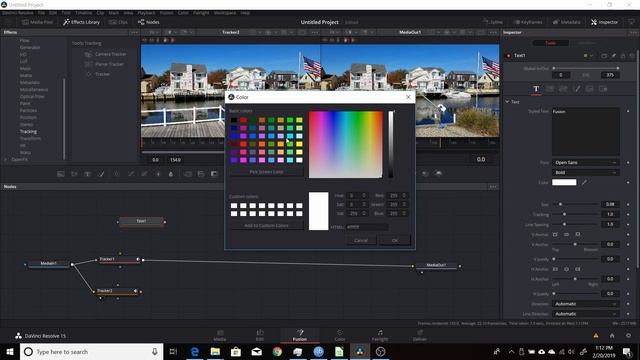This screenshot has height=360, width=640.
Task: Select Camera Tracker tool in Effects
Action: pyautogui.click(x=106, y=54)
